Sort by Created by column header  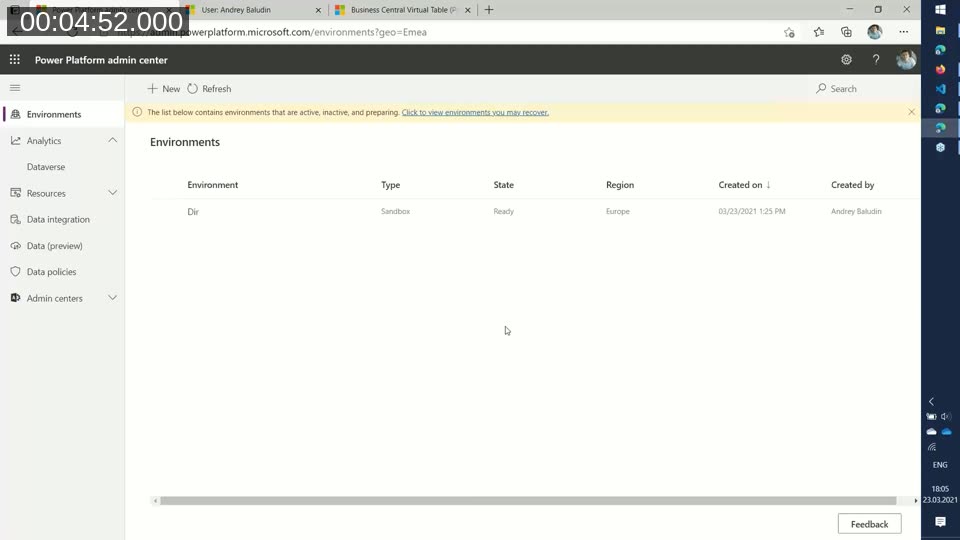click(x=852, y=185)
